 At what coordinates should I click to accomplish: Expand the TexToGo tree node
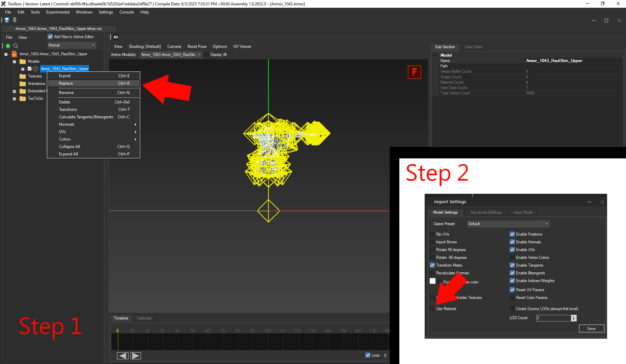pos(14,99)
